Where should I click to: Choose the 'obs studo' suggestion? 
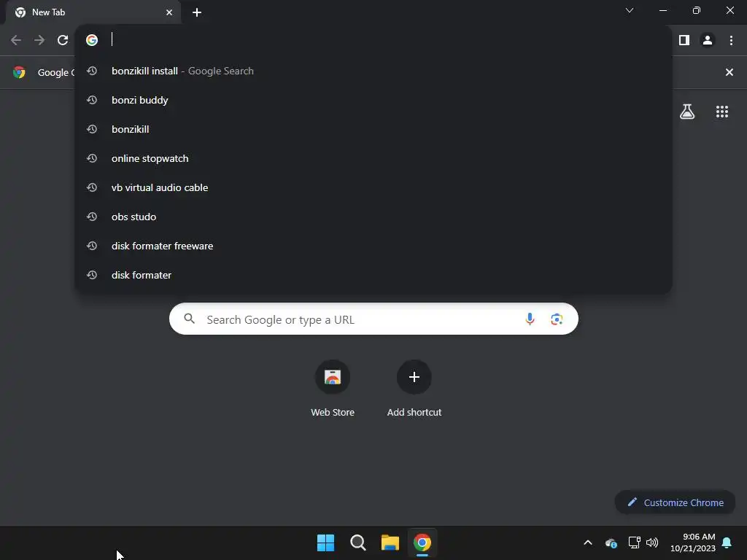coord(373,217)
